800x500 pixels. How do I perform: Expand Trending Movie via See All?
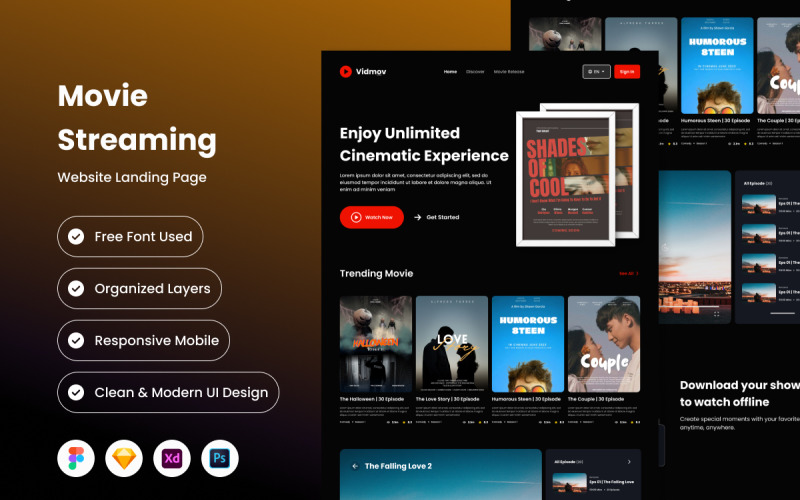628,273
